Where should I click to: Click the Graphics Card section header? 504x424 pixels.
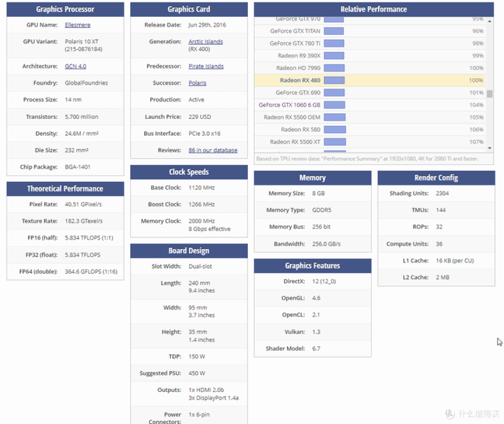189,9
